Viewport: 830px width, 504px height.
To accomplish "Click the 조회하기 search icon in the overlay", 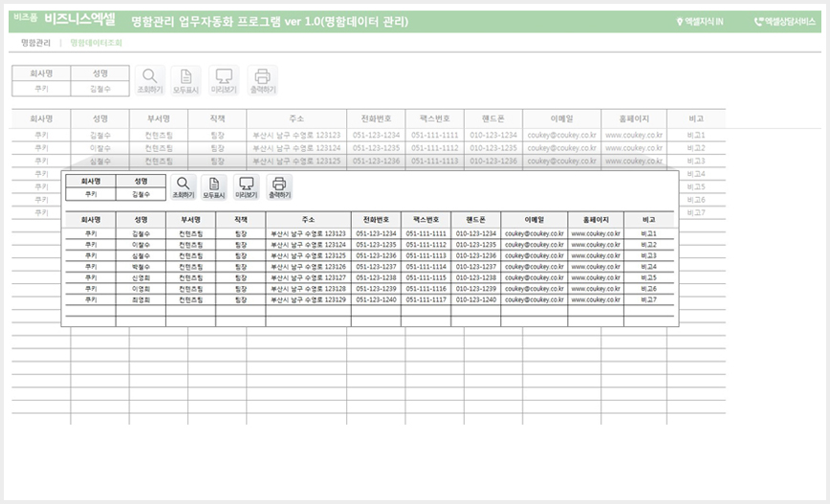I will point(184,187).
